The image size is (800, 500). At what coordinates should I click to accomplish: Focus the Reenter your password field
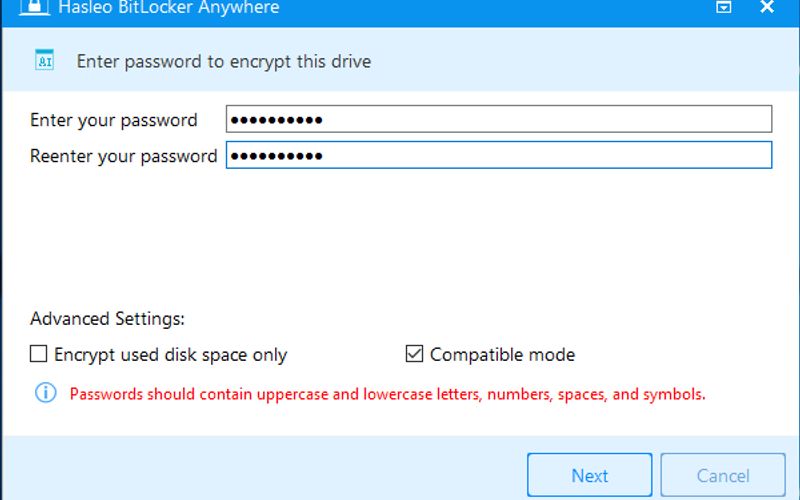click(498, 155)
